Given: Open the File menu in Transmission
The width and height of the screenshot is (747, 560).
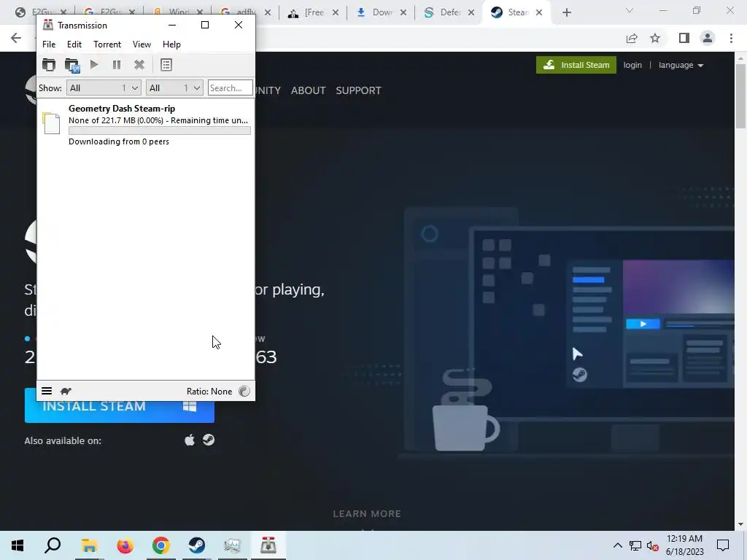Looking at the screenshot, I should click(x=49, y=44).
